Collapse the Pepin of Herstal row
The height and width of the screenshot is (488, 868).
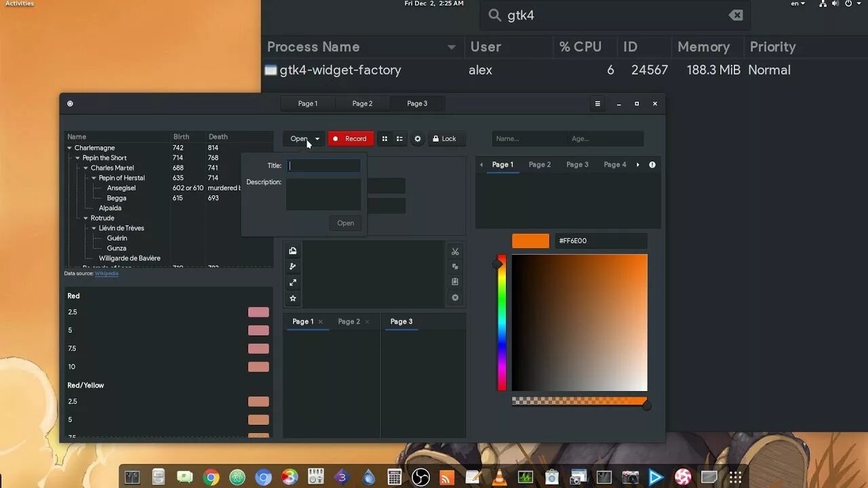pyautogui.click(x=94, y=178)
